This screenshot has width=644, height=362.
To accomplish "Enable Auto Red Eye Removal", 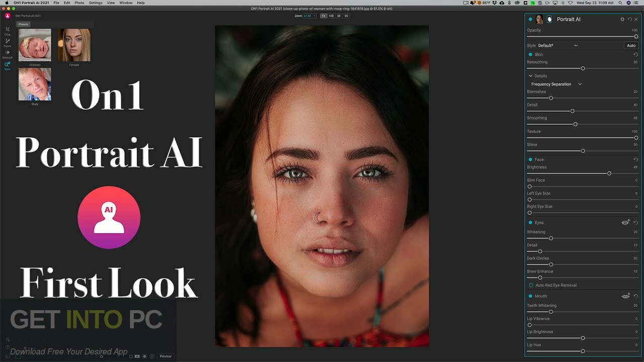I will click(x=531, y=285).
